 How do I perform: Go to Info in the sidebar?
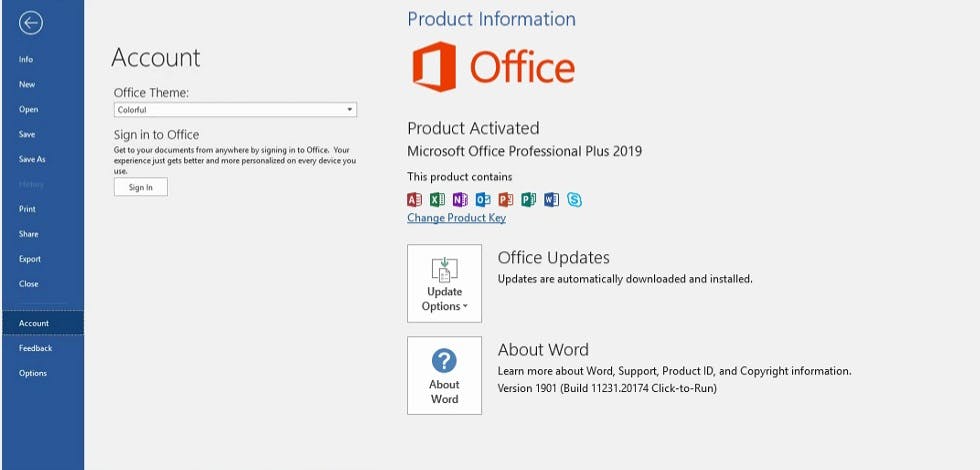pyautogui.click(x=26, y=60)
